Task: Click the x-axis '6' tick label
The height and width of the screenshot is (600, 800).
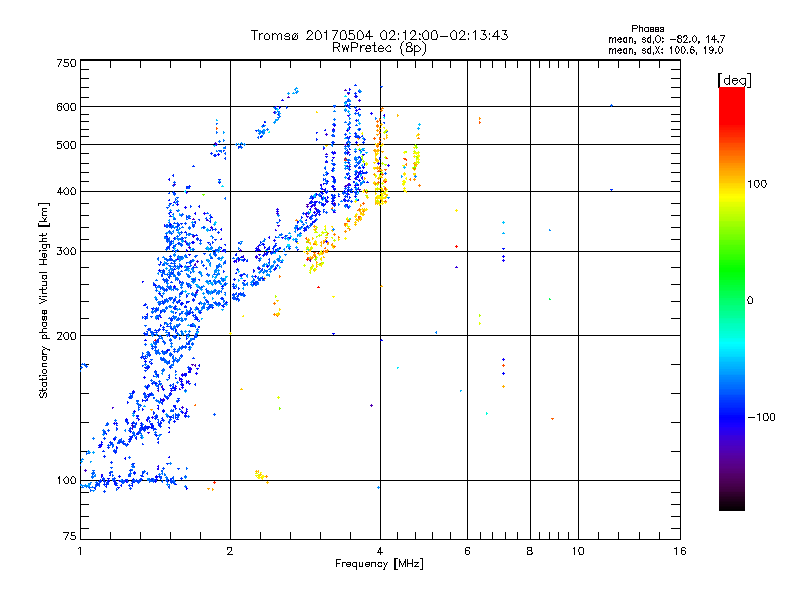Action: click(x=467, y=551)
